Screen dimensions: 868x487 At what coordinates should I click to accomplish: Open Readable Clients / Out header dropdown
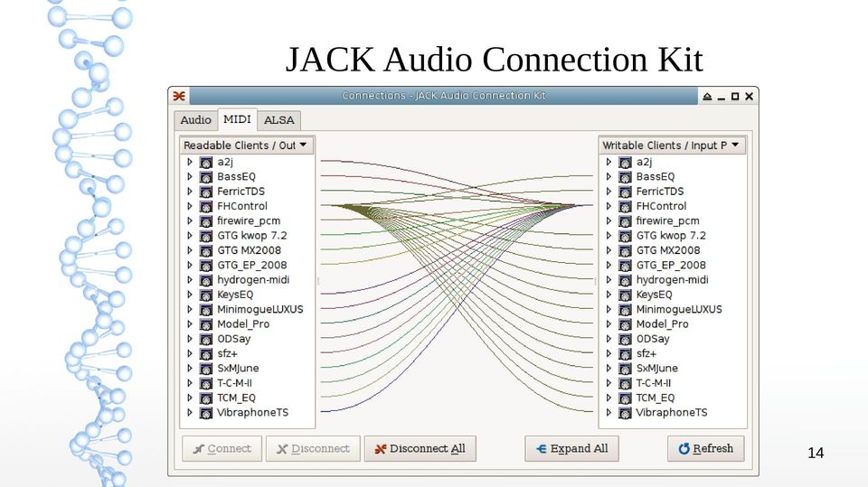[247, 145]
